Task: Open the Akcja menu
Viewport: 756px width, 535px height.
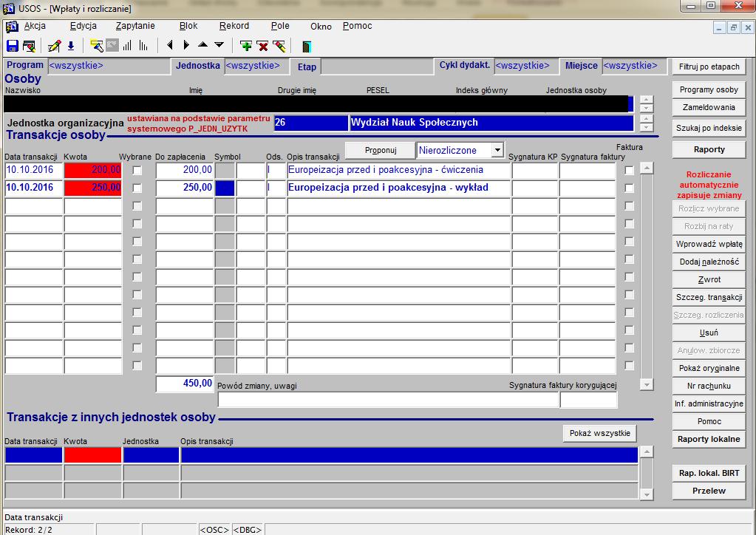Action: (35, 26)
